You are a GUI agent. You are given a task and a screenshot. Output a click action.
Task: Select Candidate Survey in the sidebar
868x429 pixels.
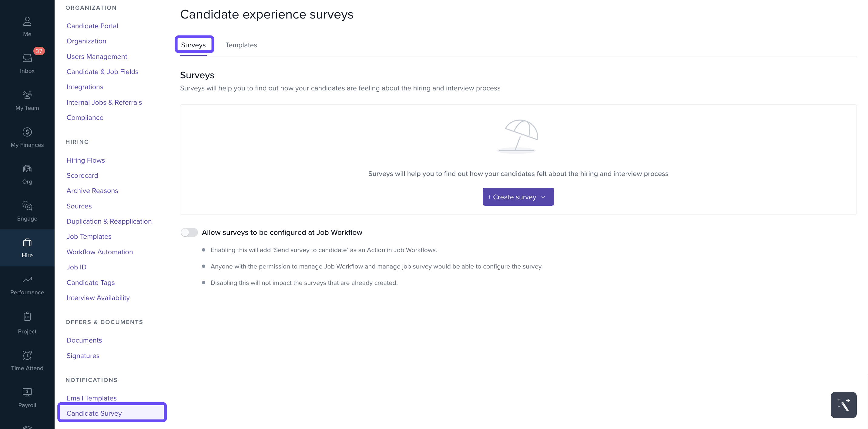point(94,413)
